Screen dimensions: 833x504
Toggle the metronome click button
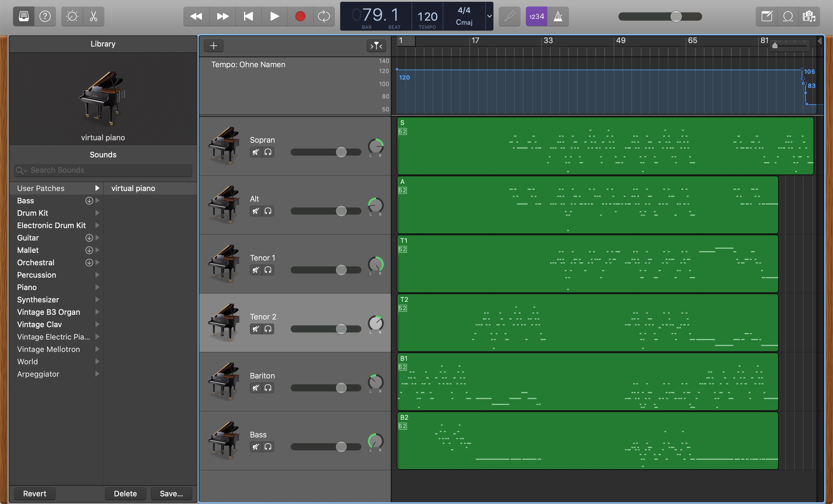pos(558,16)
